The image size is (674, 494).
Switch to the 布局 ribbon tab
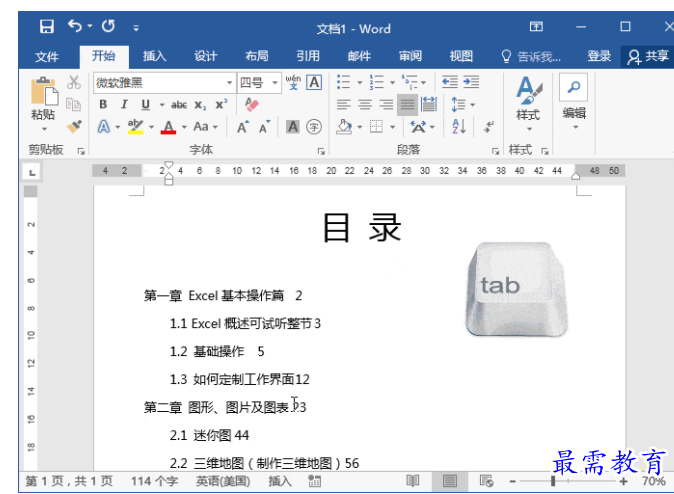point(257,56)
